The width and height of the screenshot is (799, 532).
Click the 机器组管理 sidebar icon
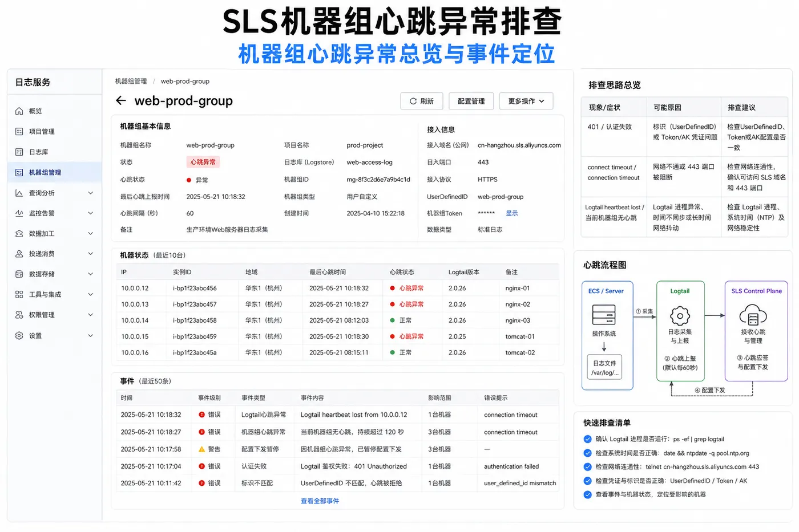tap(19, 172)
